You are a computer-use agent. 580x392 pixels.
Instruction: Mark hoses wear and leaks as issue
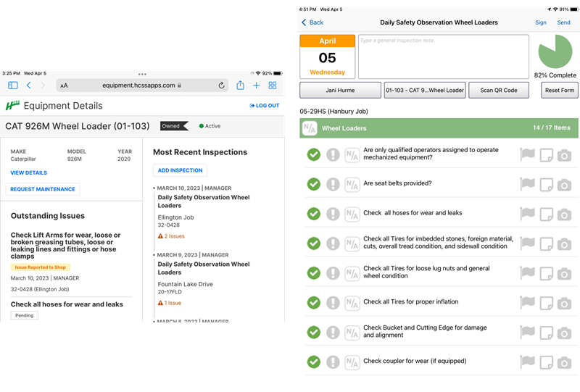333,214
